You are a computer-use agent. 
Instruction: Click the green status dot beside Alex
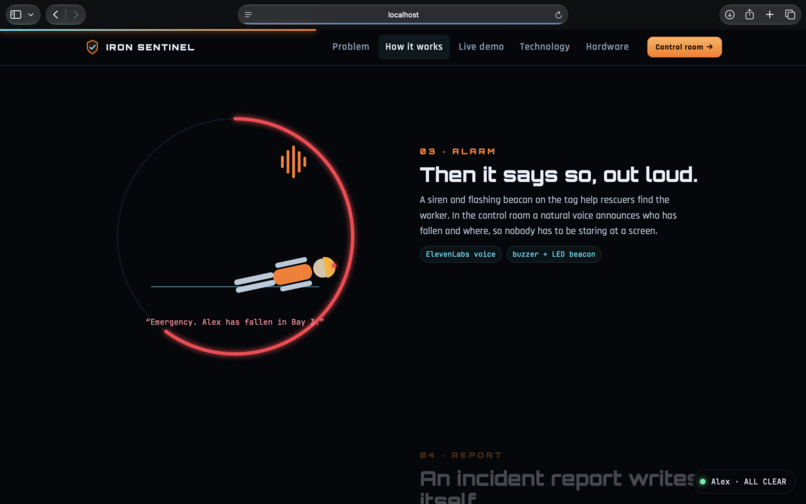tap(703, 482)
